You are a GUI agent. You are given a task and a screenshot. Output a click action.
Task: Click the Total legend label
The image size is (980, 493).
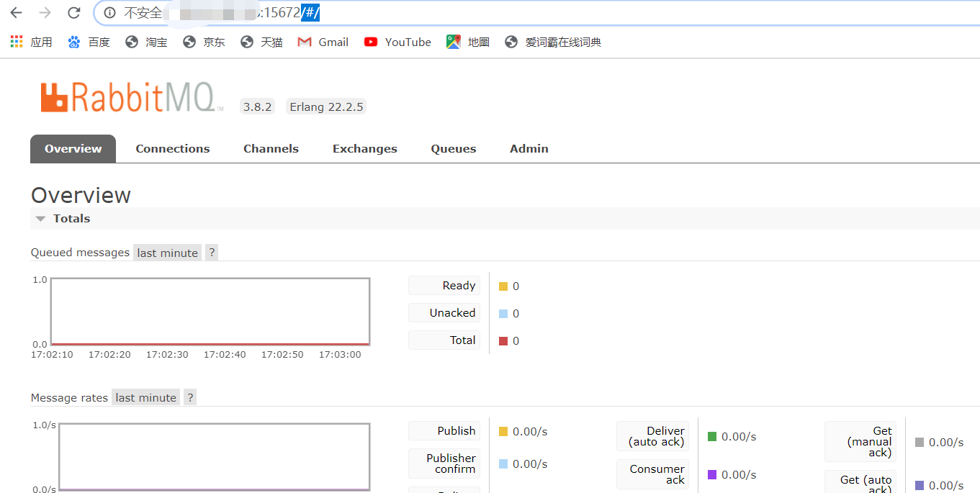[444, 340]
